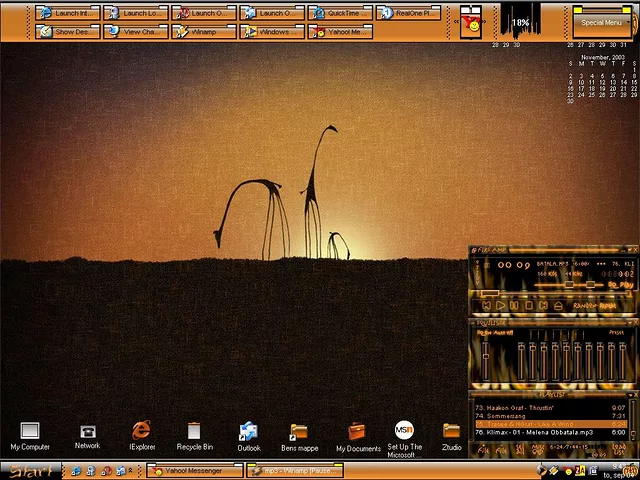
Task: Open the Start menu
Action: 29,471
